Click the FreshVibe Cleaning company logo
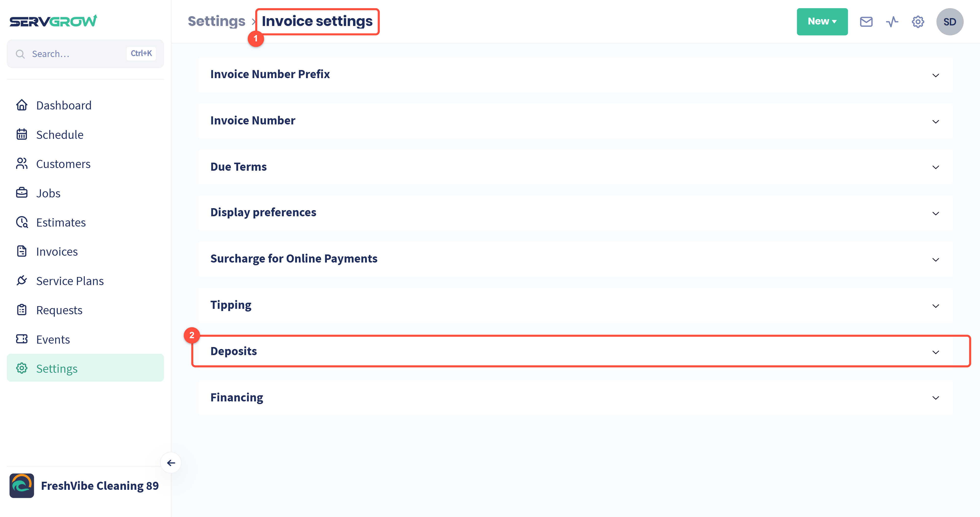The height and width of the screenshot is (517, 980). click(22, 485)
